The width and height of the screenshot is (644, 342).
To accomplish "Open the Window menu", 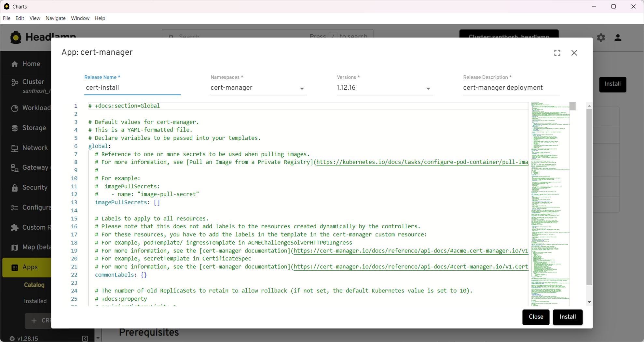I will (80, 18).
